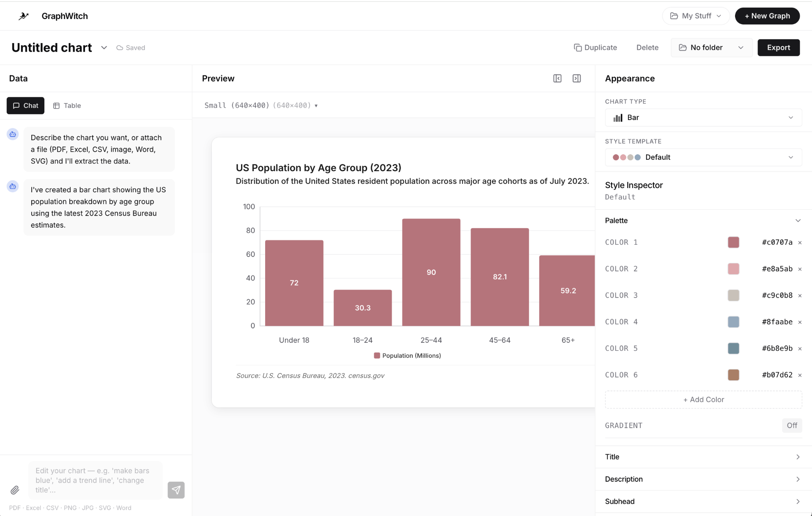
Task: Click the Export button
Action: coord(778,47)
